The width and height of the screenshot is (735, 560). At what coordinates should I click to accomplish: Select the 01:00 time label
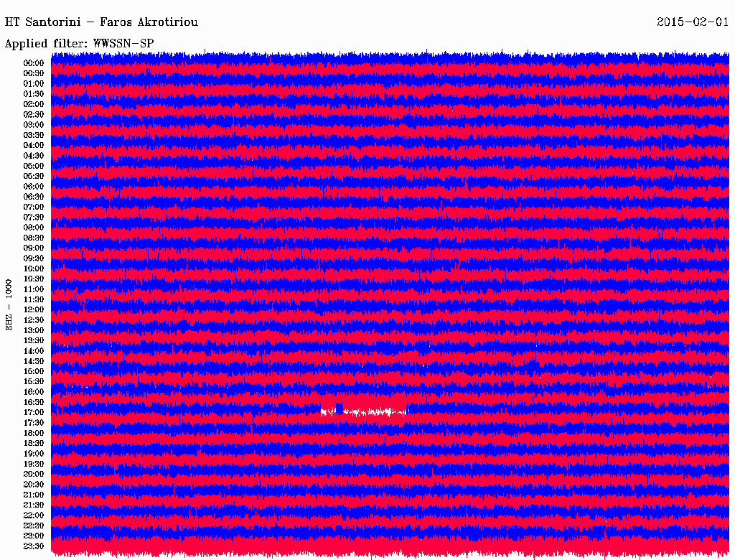point(34,83)
